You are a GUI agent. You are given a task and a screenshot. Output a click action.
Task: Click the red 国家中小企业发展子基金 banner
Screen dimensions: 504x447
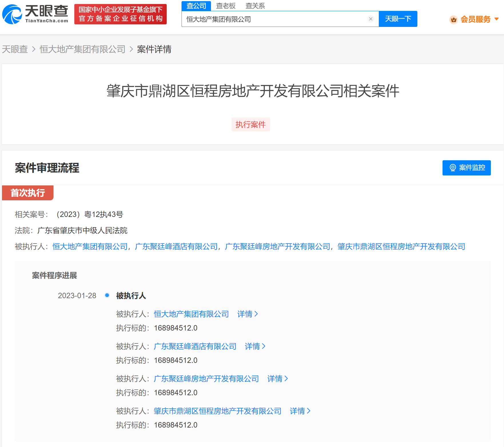(x=120, y=14)
